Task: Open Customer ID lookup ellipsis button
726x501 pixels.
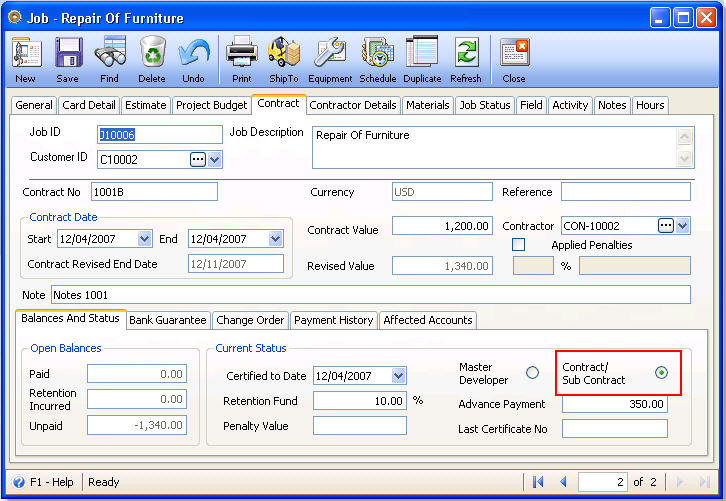Action: [198, 160]
